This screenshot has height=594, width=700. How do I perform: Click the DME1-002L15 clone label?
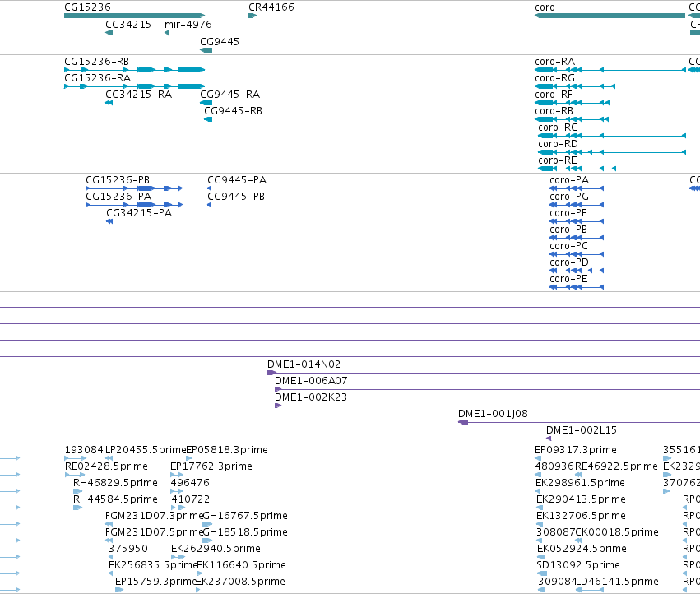coord(582,430)
